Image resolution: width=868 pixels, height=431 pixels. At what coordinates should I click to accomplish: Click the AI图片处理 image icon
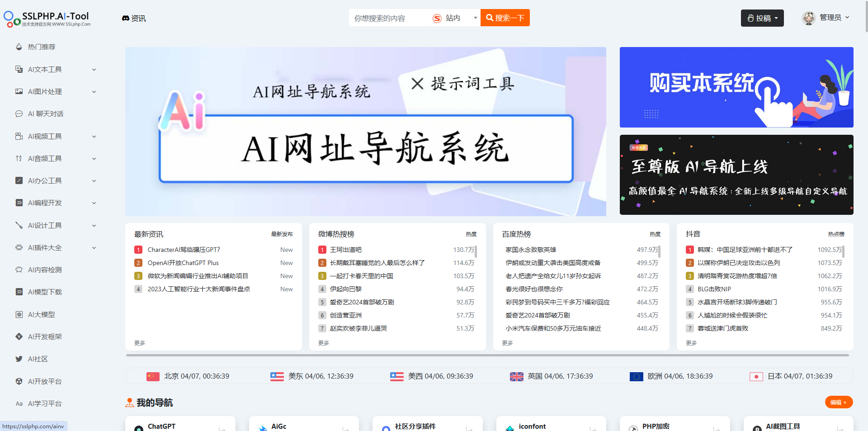coord(19,91)
